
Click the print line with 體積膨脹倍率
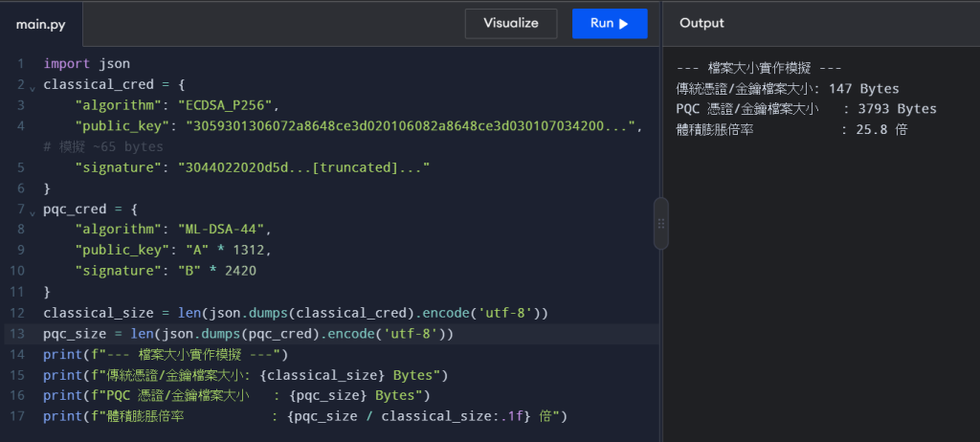pyautogui.click(x=305, y=416)
